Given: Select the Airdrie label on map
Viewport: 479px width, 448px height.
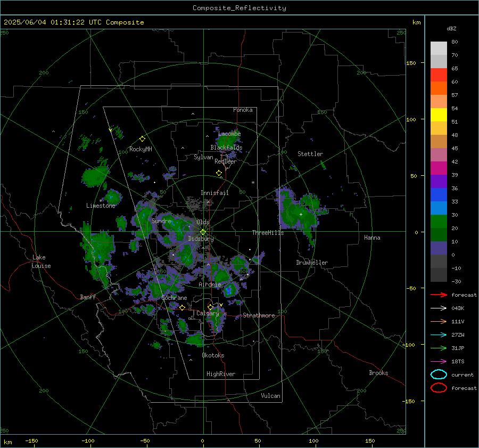Looking at the screenshot, I should [x=210, y=284].
